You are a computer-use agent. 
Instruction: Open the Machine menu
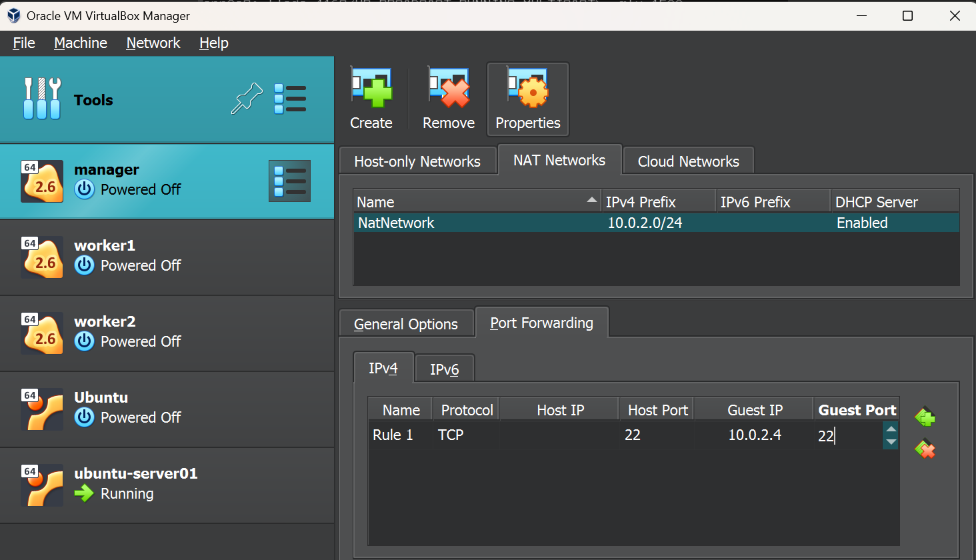81,43
